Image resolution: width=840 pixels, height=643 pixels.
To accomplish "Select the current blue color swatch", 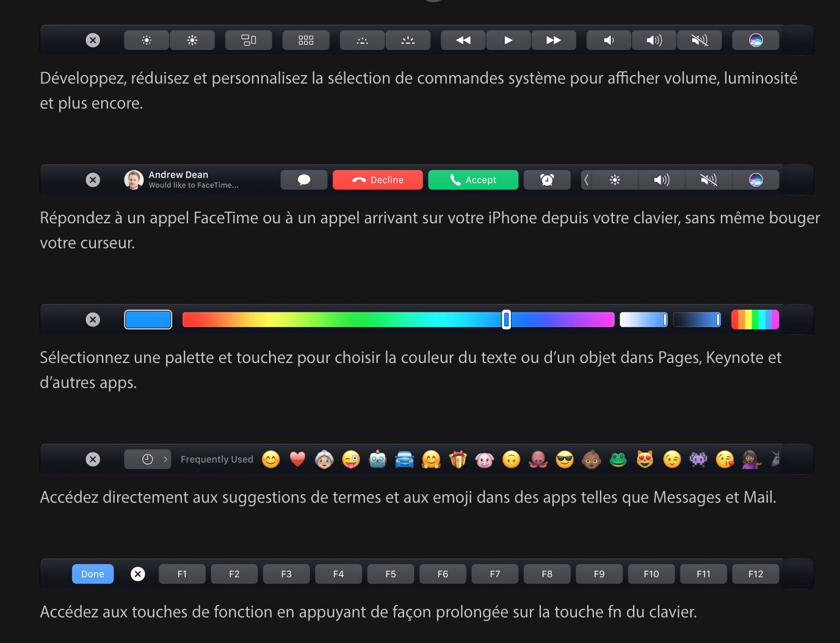I will click(x=148, y=320).
